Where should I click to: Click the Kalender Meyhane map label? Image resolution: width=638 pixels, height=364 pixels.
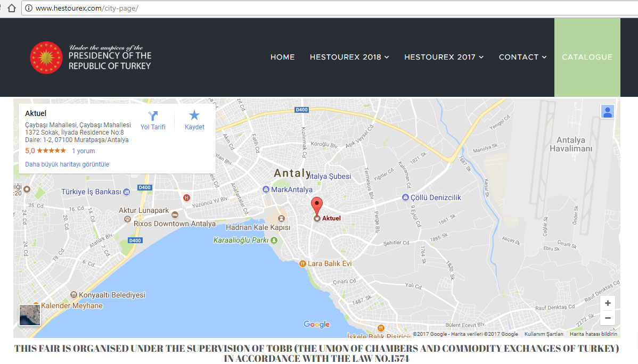point(71,306)
